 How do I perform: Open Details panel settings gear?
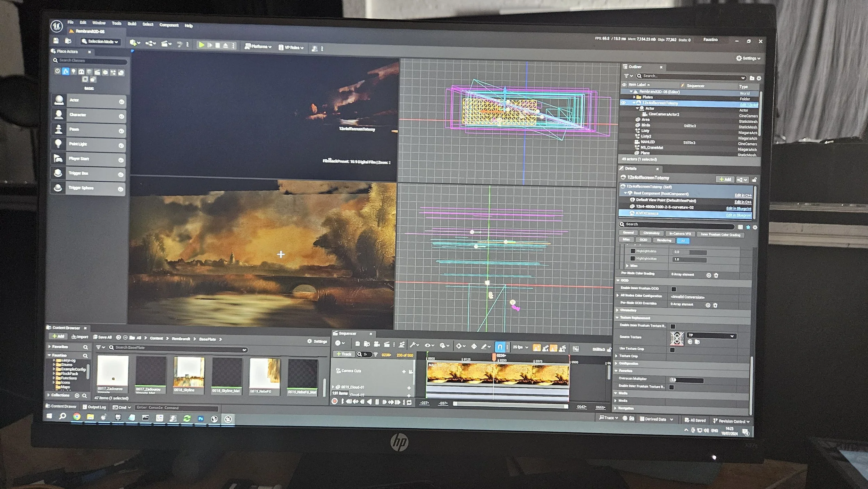(755, 227)
